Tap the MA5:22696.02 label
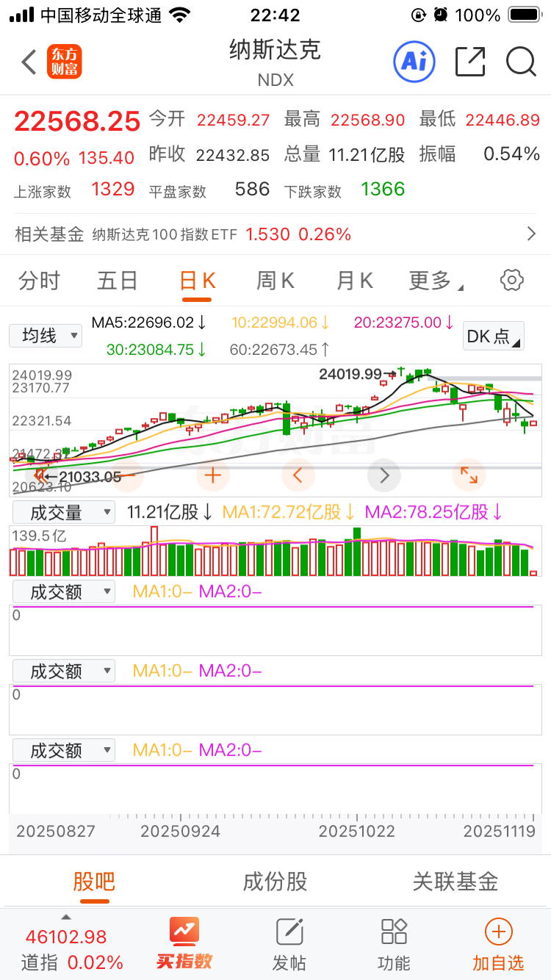This screenshot has height=980, width=551. (x=149, y=323)
